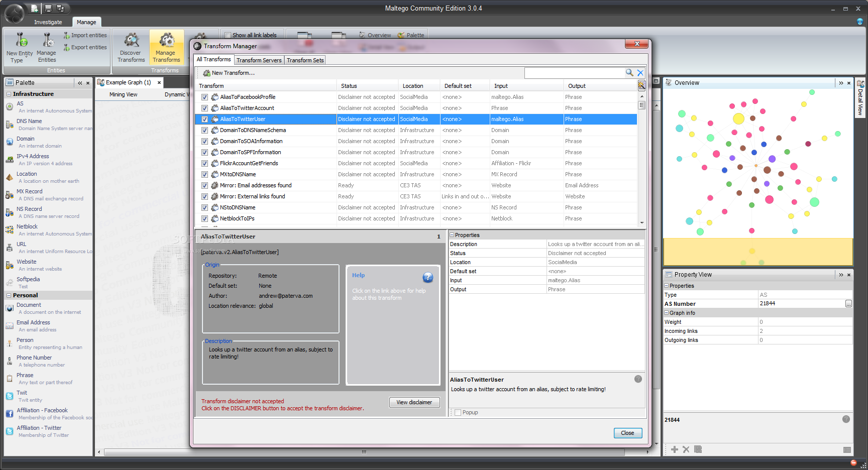
Task: Click the AS entity icon in Palette
Action: pyautogui.click(x=10, y=106)
